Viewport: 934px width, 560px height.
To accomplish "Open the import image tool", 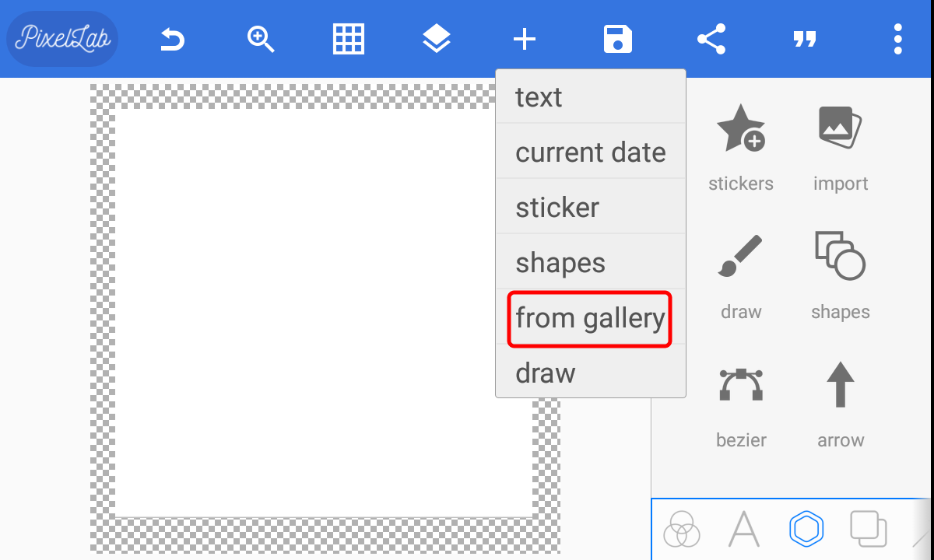I will (x=841, y=129).
